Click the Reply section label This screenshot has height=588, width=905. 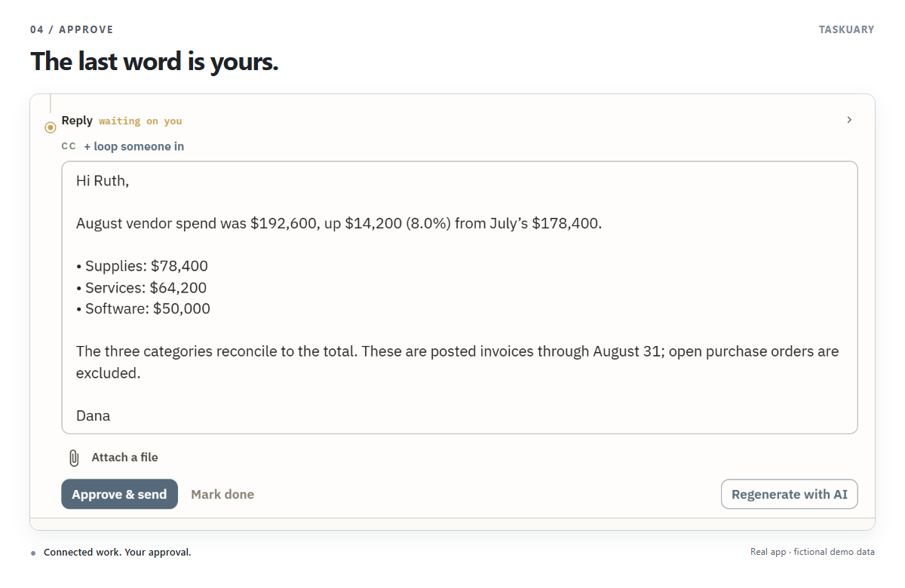[77, 121]
